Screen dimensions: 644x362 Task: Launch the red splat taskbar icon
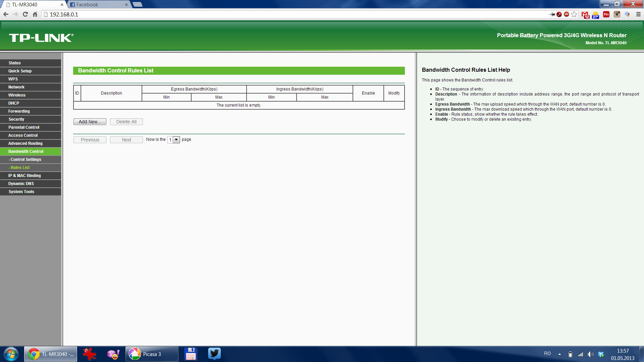(x=90, y=354)
